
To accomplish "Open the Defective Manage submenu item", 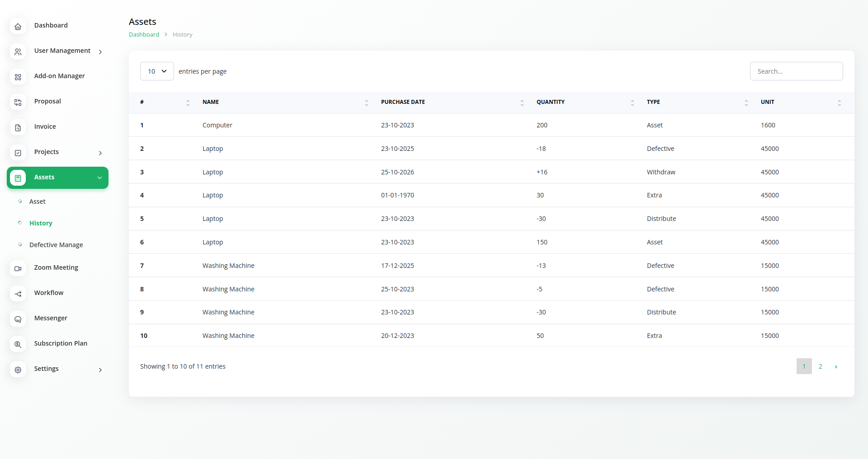I will click(x=56, y=245).
